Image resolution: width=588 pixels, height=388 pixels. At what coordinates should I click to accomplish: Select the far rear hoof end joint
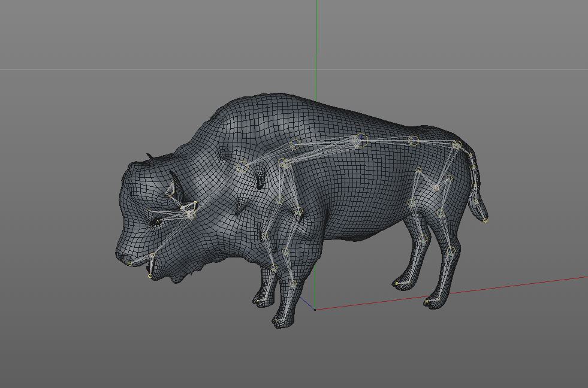[x=396, y=283]
